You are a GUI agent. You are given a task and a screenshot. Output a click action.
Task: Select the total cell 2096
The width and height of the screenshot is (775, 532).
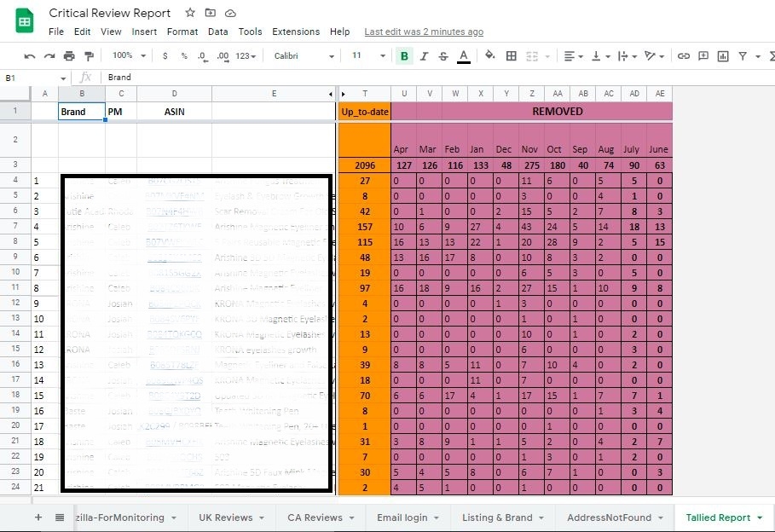[365, 165]
